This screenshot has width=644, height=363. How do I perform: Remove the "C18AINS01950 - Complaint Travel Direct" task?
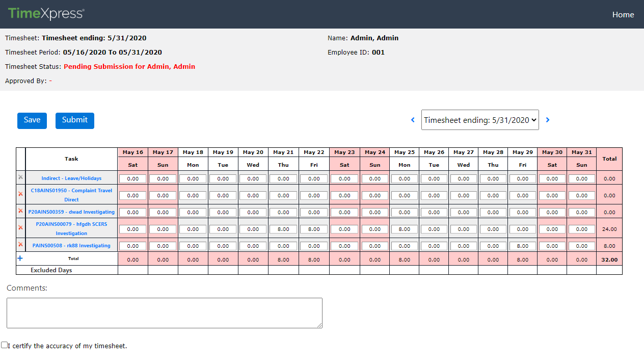coord(20,195)
